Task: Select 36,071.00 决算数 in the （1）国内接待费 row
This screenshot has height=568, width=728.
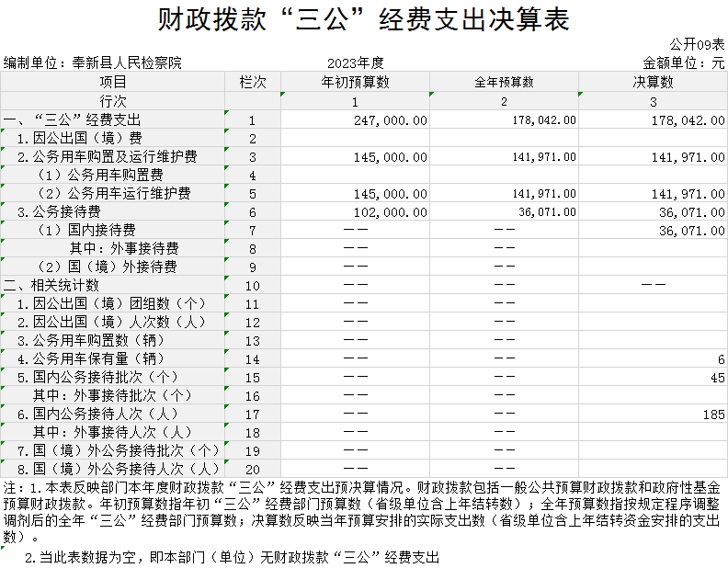Action: pyautogui.click(x=692, y=231)
